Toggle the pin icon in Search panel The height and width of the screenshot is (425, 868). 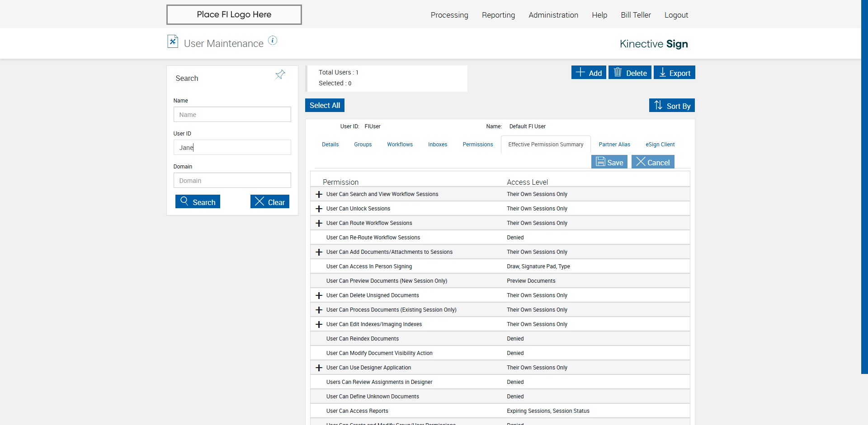(x=280, y=75)
